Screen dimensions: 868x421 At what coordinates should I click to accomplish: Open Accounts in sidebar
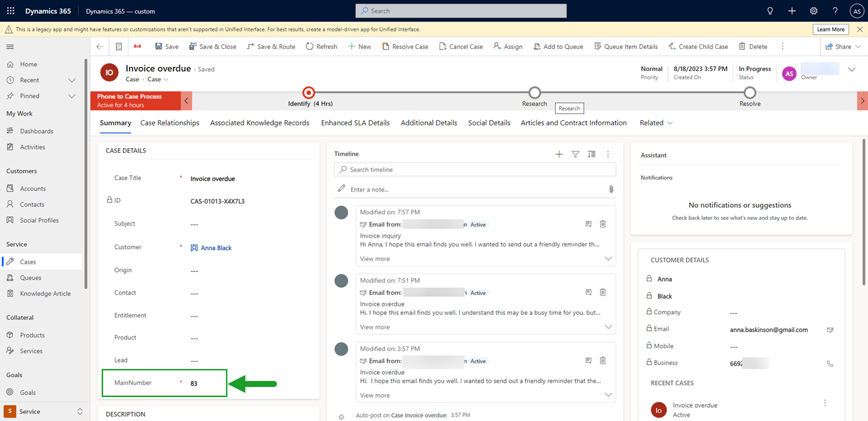click(33, 188)
